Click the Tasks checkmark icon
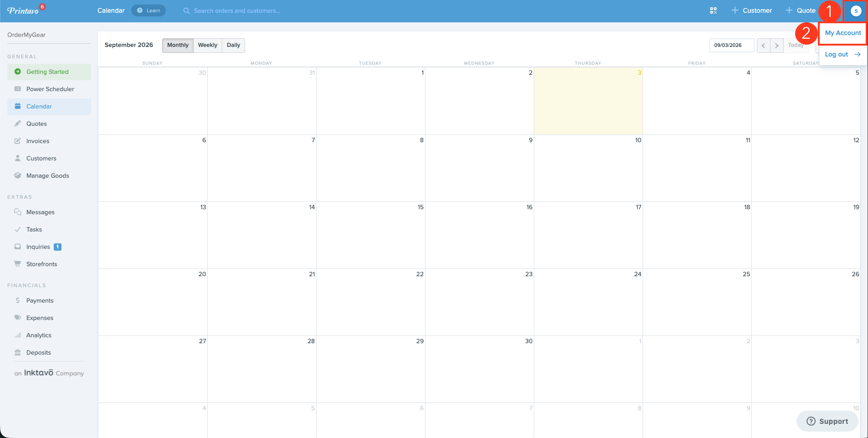Screen dimensions: 868x438 click(18, 229)
